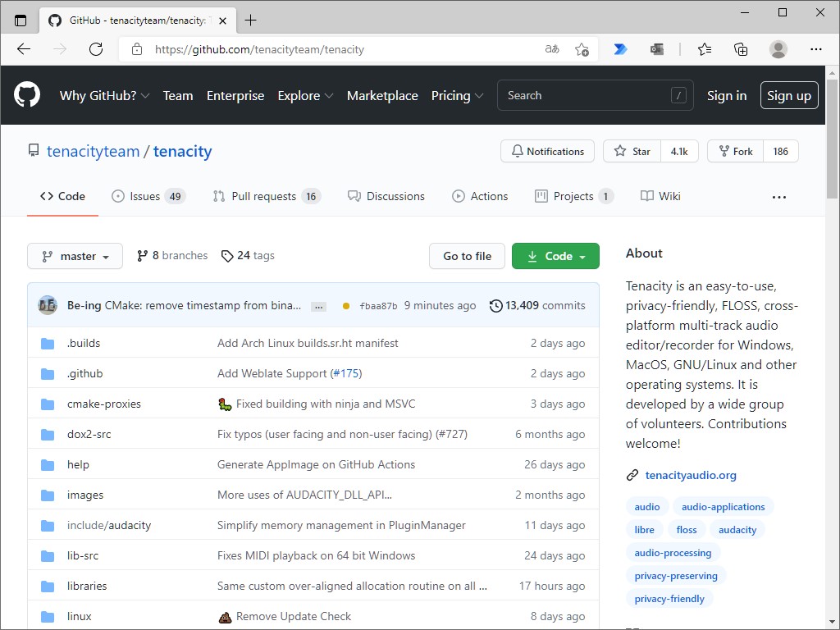Click the repository book icon beside tenacityteam
Screen dimensions: 840x630
point(34,151)
